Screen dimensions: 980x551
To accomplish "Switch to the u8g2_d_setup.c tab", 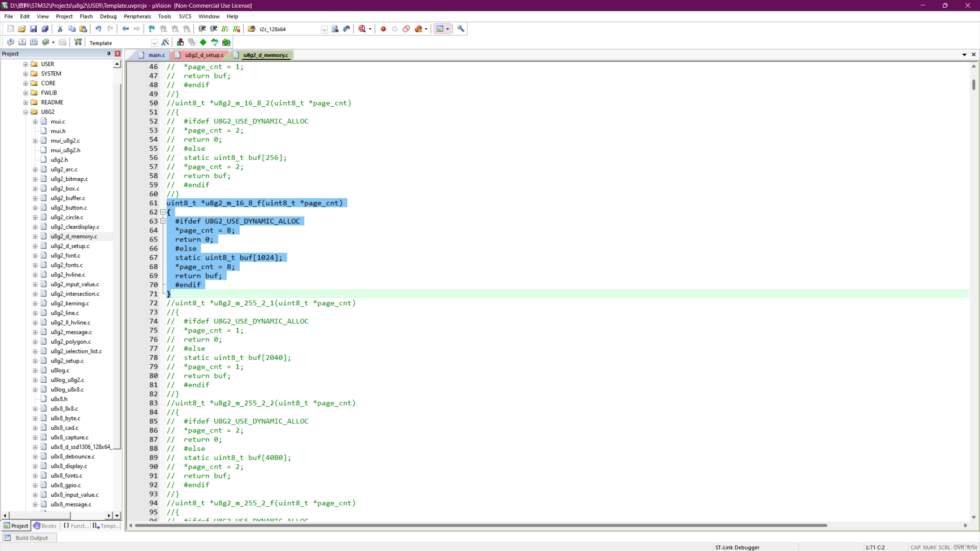I will 204,55.
